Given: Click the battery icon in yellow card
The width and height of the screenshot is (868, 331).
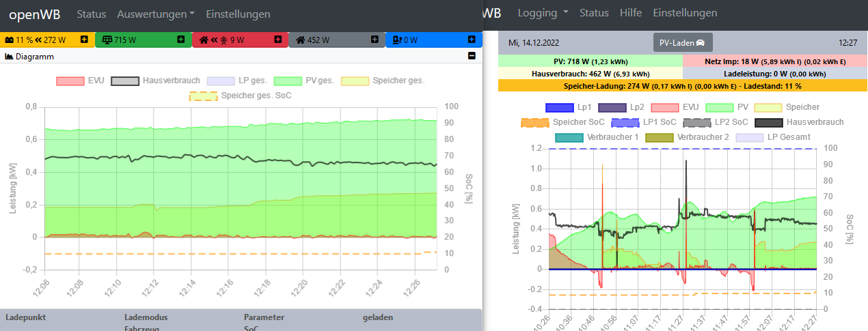Looking at the screenshot, I should (9, 40).
